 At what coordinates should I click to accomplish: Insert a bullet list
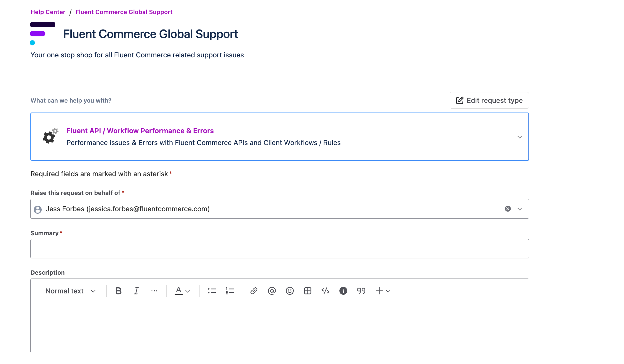(x=212, y=291)
